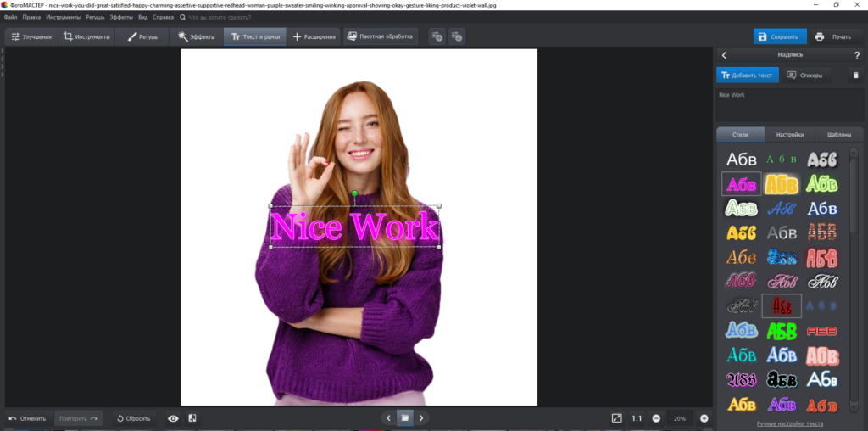Click second preset history icon in toolbar

click(456, 37)
